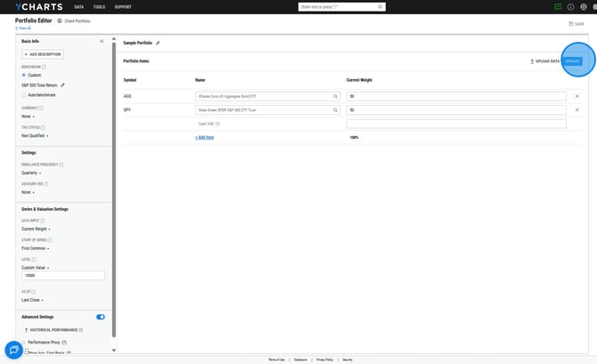Remove the AGG row
The height and width of the screenshot is (364, 597).
point(577,96)
